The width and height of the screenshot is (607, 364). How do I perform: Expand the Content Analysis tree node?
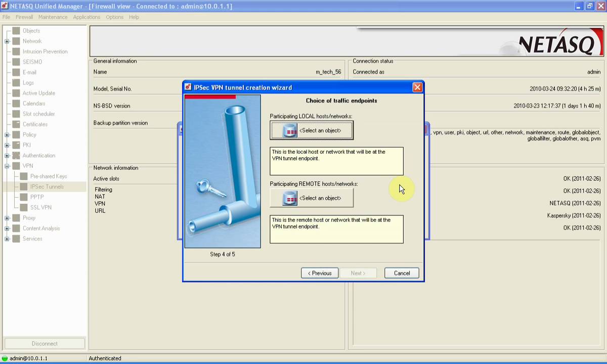7,229
